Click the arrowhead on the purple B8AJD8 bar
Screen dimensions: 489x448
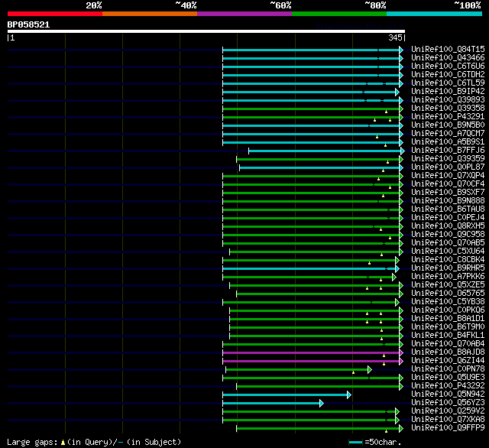click(400, 352)
